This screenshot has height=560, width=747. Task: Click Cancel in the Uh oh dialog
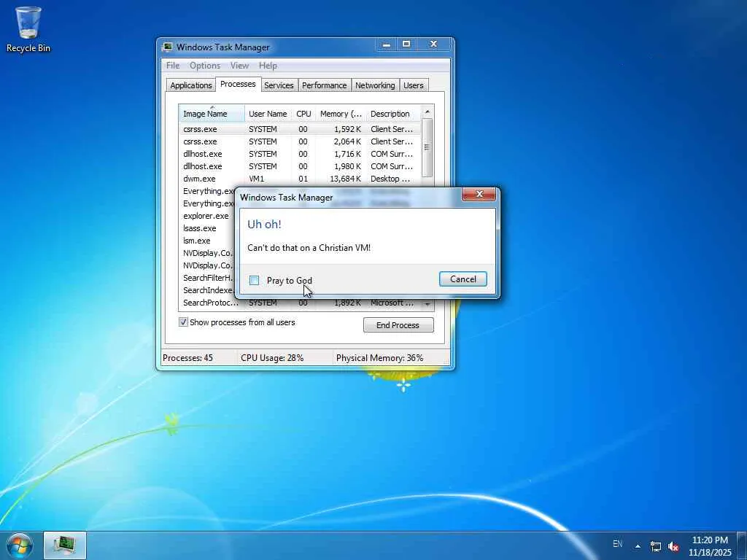point(463,279)
